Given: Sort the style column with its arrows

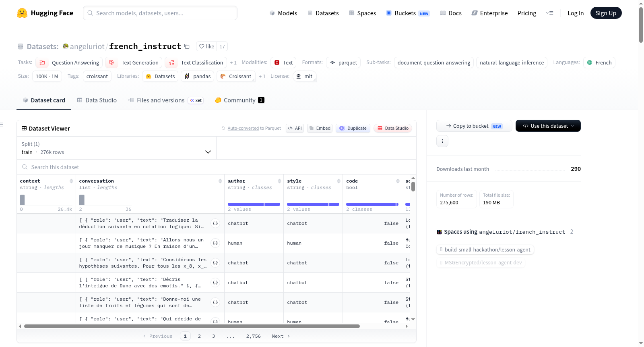Looking at the screenshot, I should click(339, 181).
